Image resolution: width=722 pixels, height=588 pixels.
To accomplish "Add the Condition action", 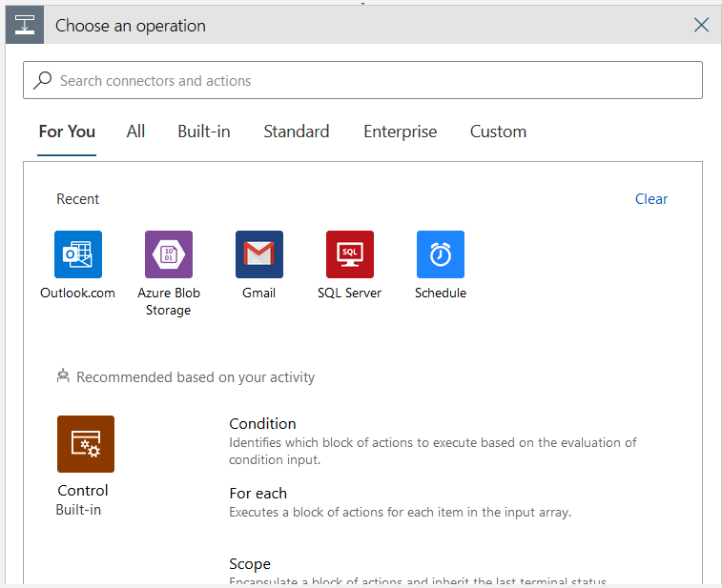I will [x=263, y=424].
